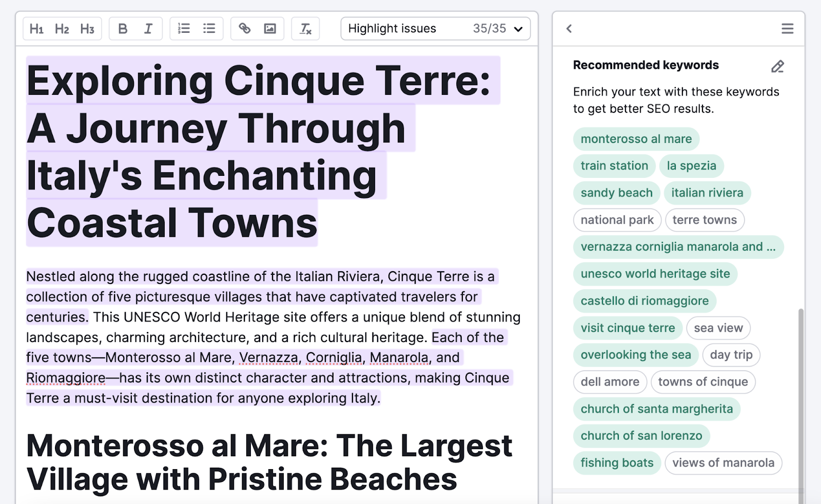The image size is (821, 504).
Task: Toggle the 'national park' keyword chip
Action: (617, 220)
